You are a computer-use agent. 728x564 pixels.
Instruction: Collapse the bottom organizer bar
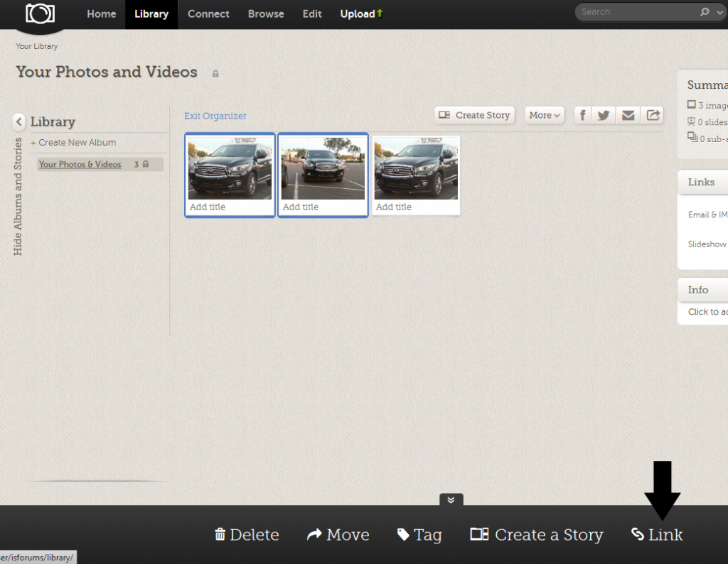click(x=451, y=499)
